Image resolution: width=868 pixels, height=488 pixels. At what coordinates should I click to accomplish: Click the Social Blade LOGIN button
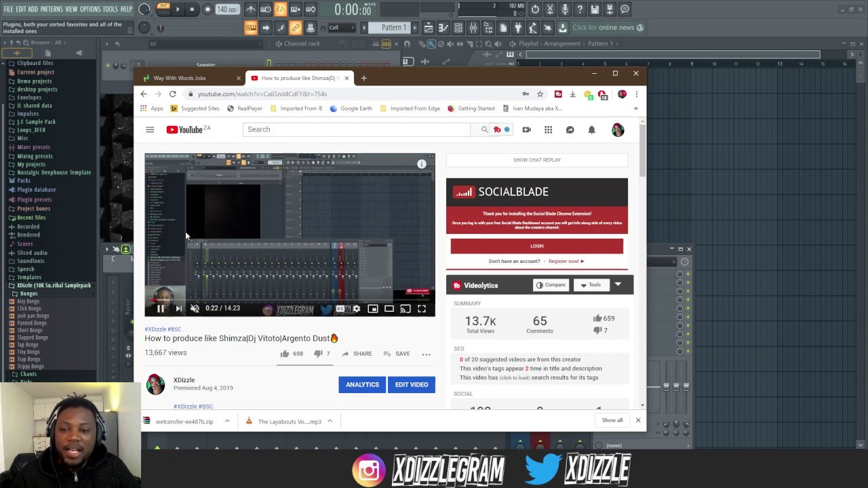click(x=537, y=246)
